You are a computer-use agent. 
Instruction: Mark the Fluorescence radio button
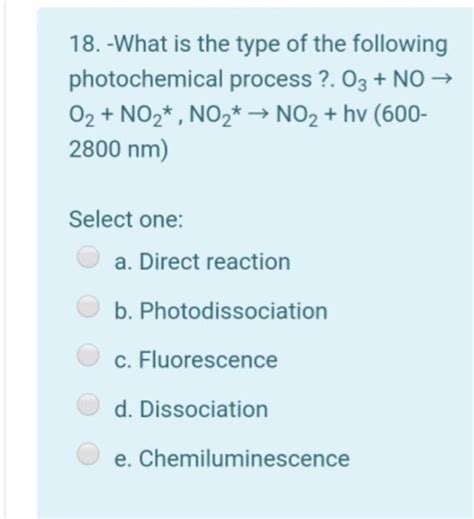[x=88, y=355]
